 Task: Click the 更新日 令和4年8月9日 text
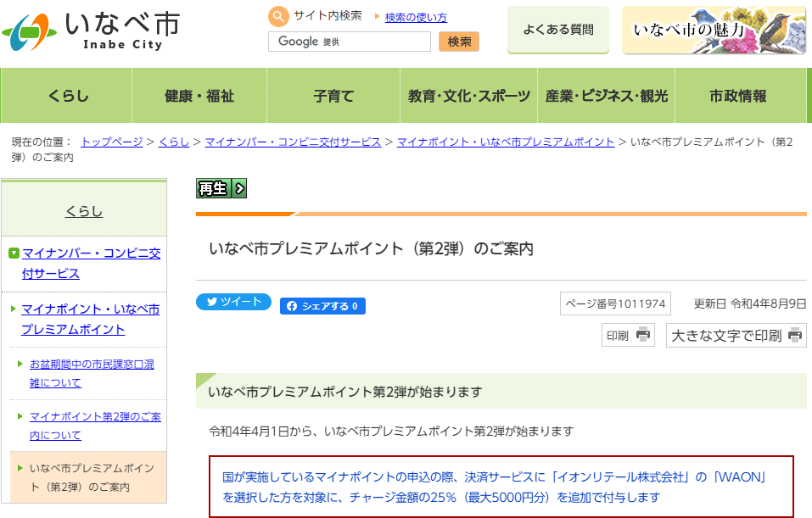coord(750,304)
